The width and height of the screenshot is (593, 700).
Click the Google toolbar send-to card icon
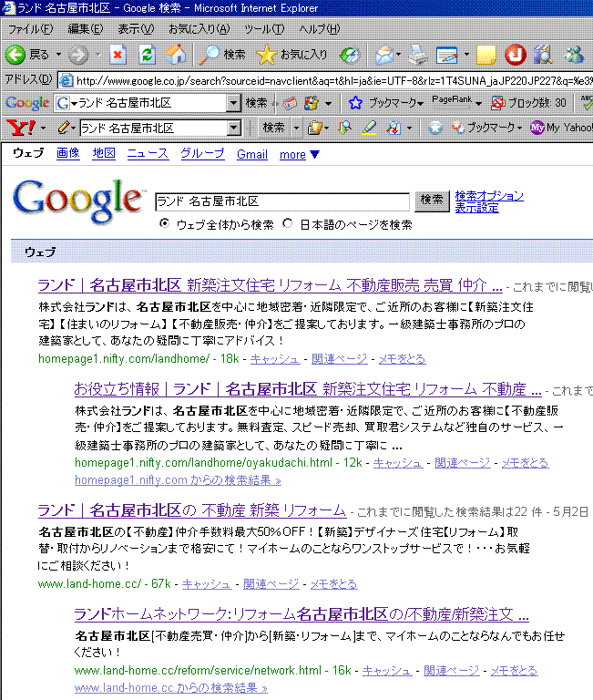(x=290, y=104)
